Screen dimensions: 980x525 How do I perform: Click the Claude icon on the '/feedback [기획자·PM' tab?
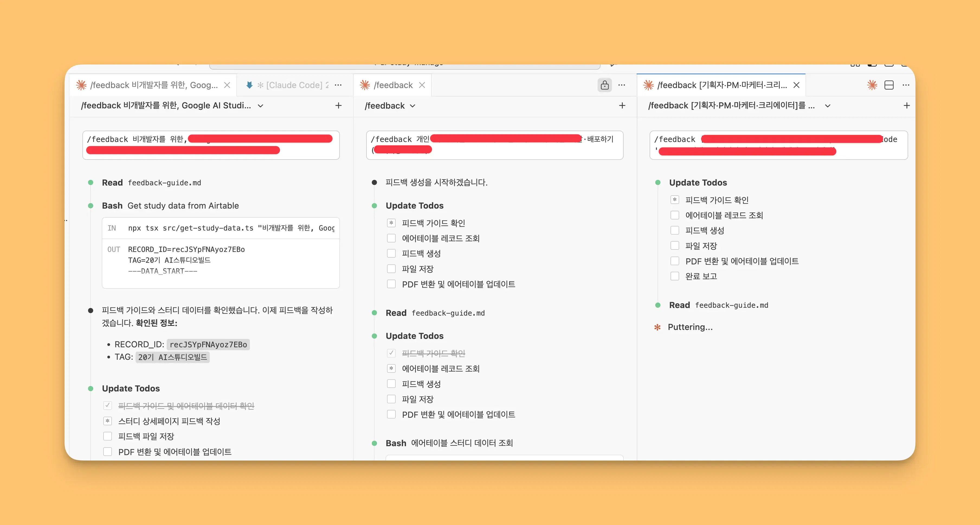click(649, 85)
